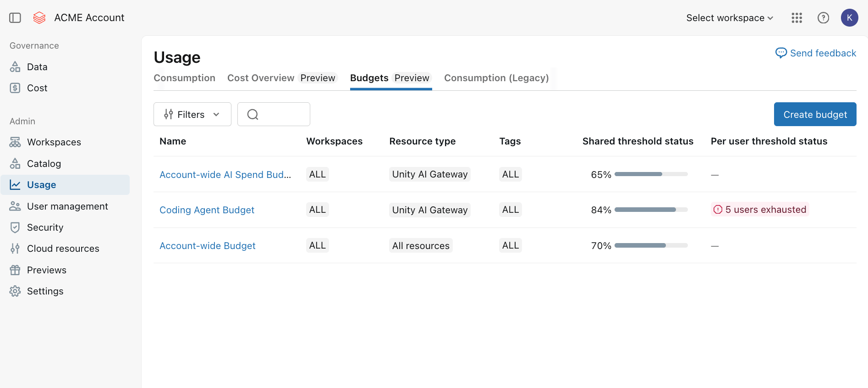Collapse the sidebar with the panel icon
This screenshot has width=868, height=388.
tap(15, 18)
